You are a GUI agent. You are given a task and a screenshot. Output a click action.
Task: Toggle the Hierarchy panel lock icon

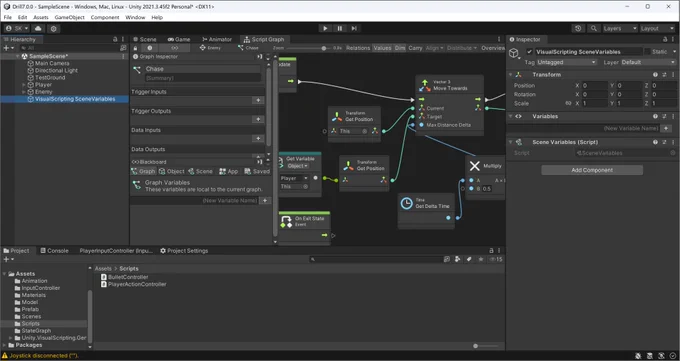pos(115,39)
